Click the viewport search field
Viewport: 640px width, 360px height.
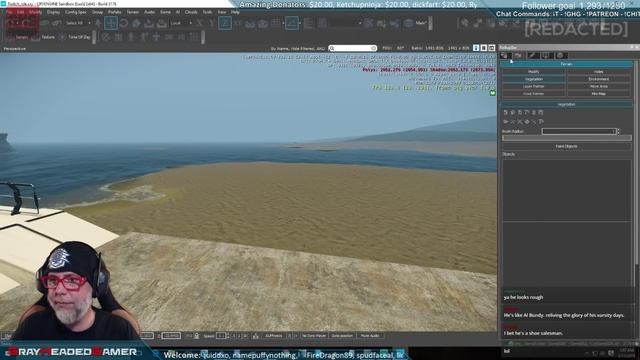353,48
